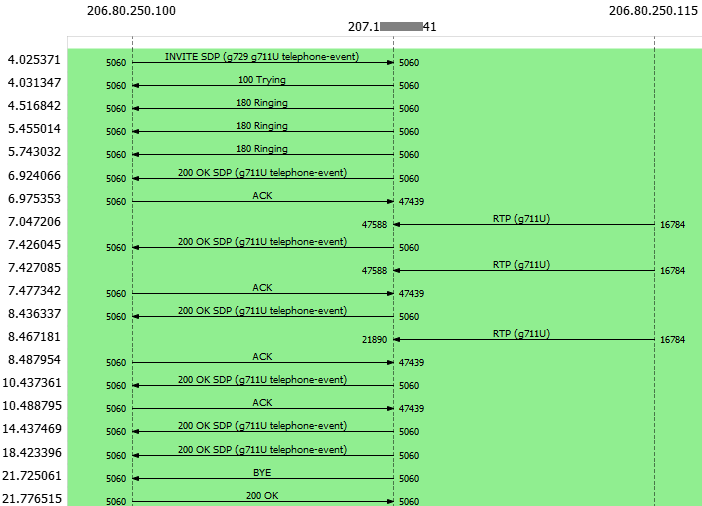Select timestamp 8.467181 RTP entry
702x506 pixels.
[34, 338]
